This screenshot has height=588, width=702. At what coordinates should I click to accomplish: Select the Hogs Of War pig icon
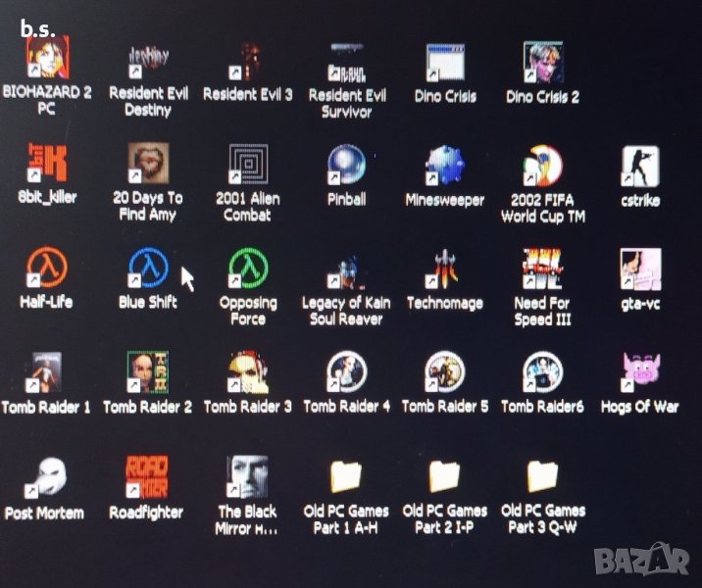click(x=640, y=372)
